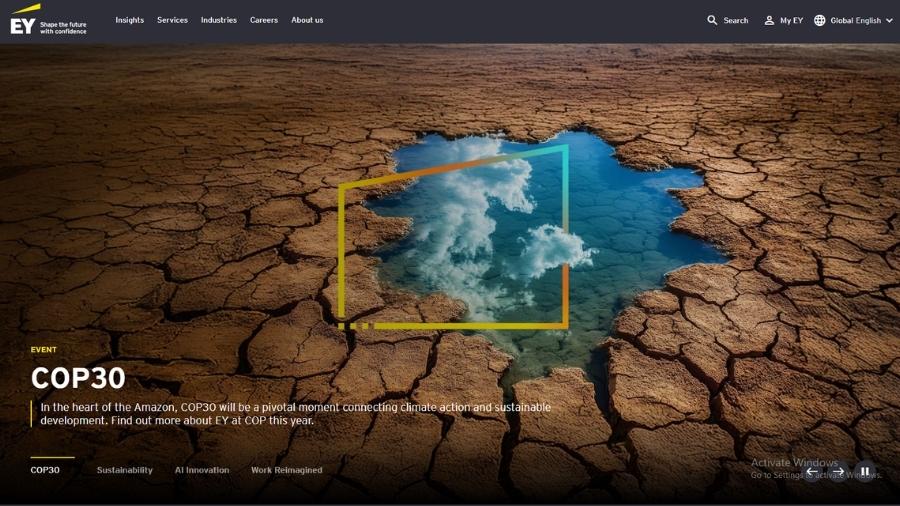900x506 pixels.
Task: Open the Services navigation menu
Action: pyautogui.click(x=172, y=20)
